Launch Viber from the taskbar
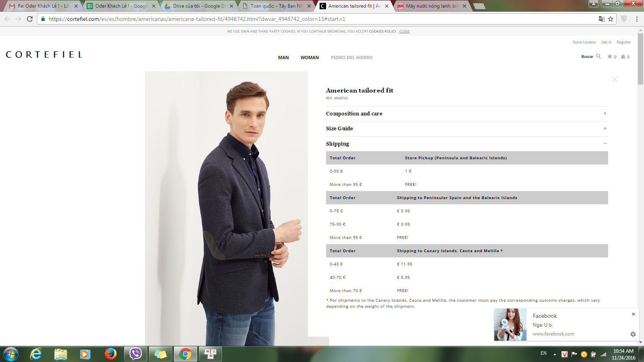This screenshot has height=362, width=644. [x=135, y=354]
